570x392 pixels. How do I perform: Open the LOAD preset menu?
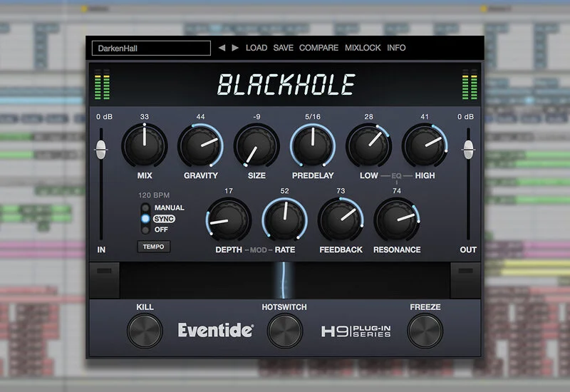click(x=256, y=48)
